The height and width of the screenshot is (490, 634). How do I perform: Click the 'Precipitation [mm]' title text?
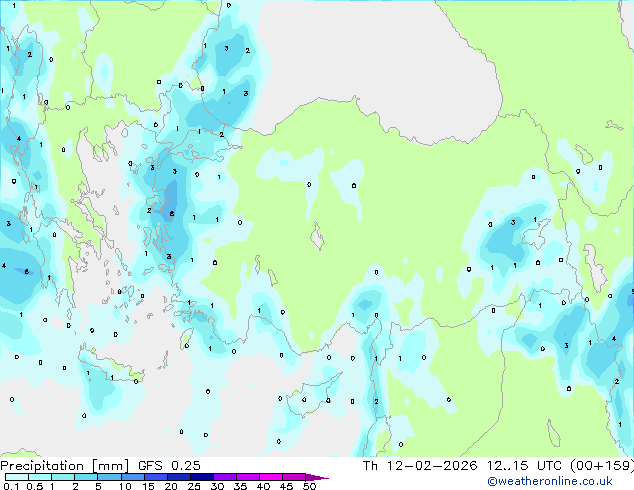pos(65,466)
